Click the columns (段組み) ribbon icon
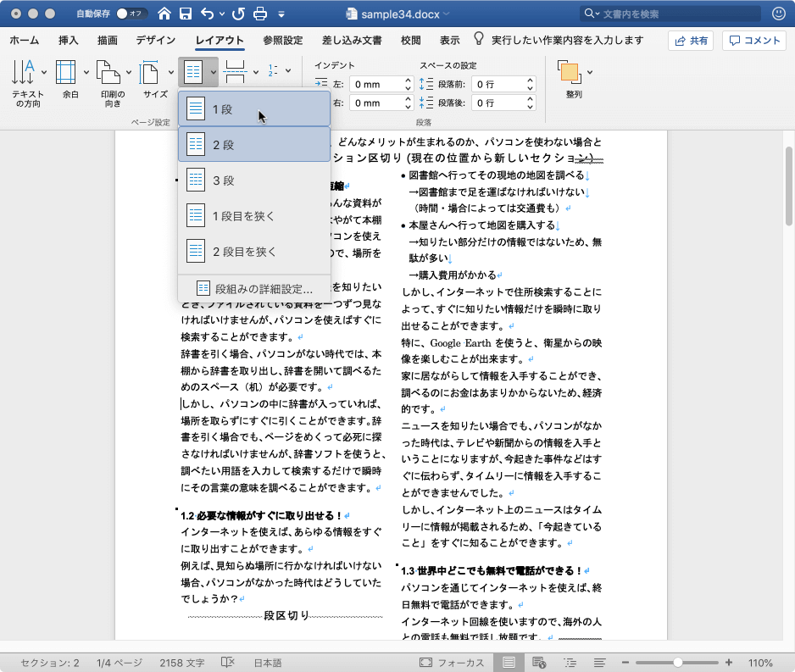 pos(192,71)
